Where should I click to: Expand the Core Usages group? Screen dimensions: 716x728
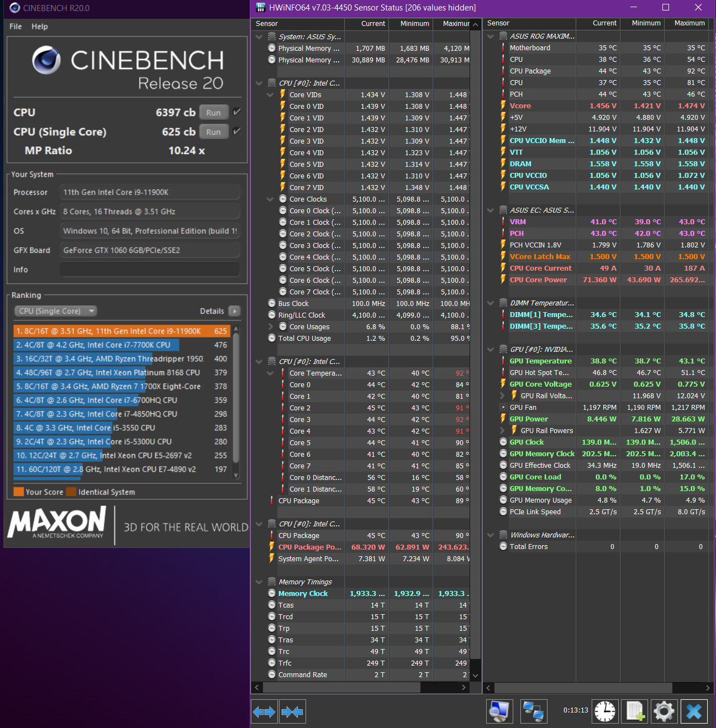(270, 327)
